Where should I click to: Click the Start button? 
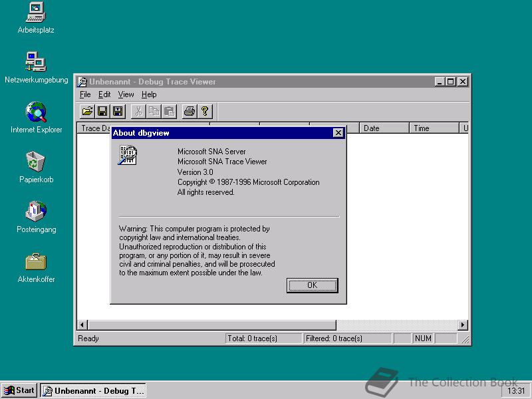pos(19,390)
